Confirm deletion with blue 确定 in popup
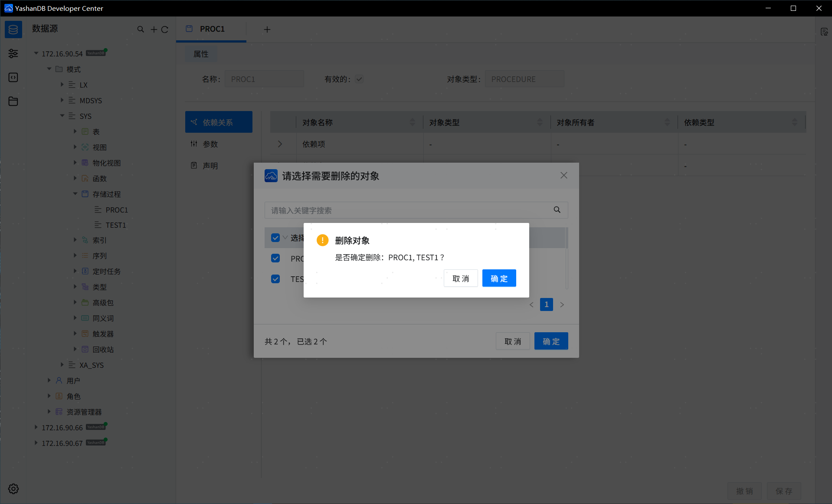Screen dimensions: 832x504 (x=499, y=278)
